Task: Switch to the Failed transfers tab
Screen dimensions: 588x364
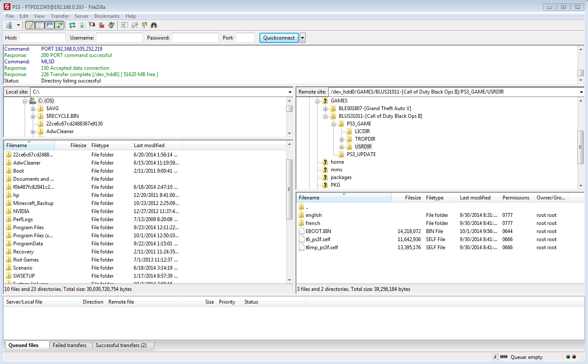Action: 70,345
